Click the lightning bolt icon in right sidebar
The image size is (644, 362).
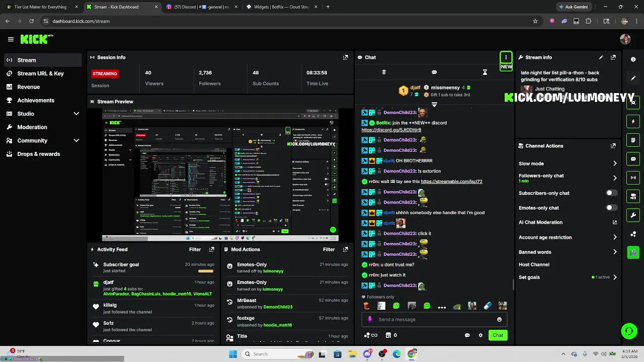(x=633, y=121)
